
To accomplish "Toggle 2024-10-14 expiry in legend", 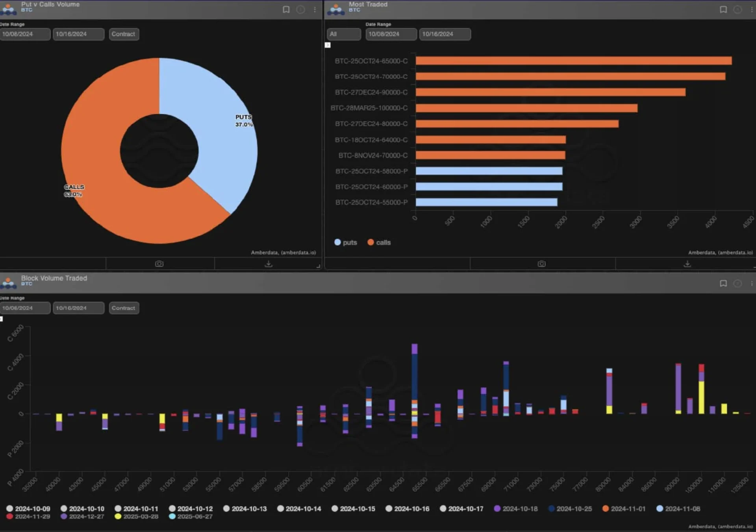I will coord(299,509).
